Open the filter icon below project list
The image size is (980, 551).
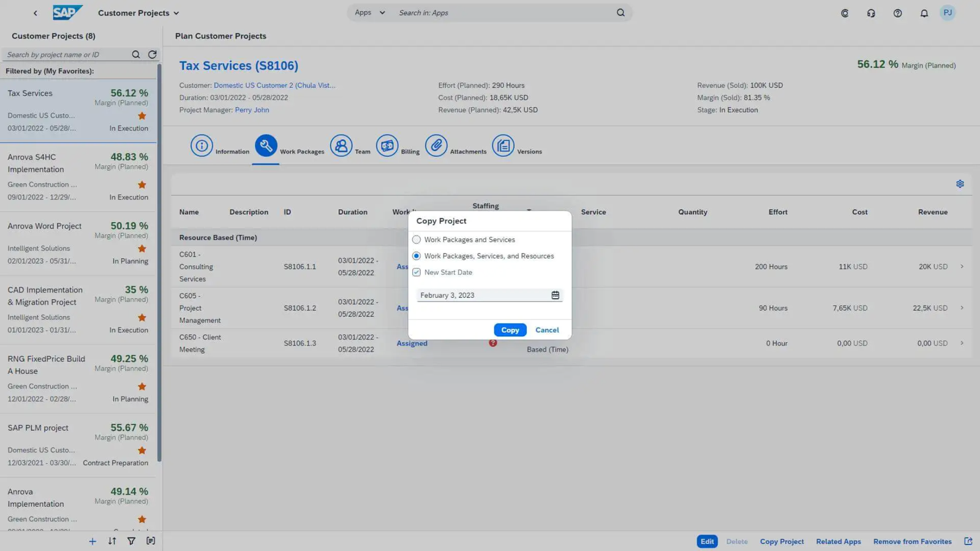coord(131,541)
